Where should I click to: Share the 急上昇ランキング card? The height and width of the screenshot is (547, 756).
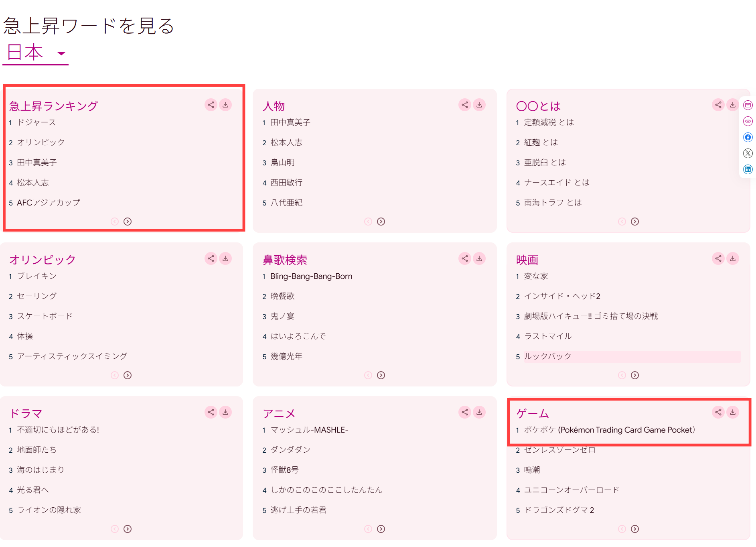point(211,105)
